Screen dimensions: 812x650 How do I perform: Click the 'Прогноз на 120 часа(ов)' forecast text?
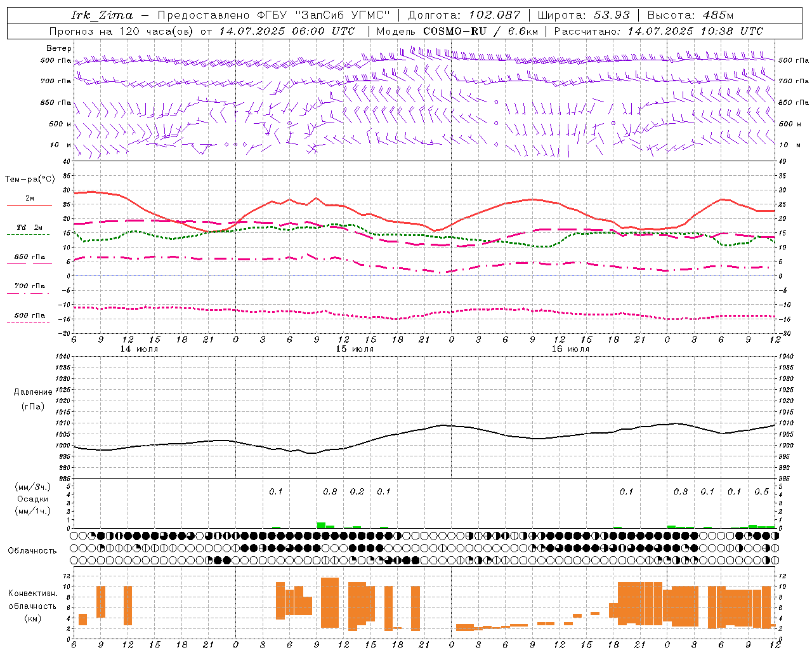tap(122, 31)
